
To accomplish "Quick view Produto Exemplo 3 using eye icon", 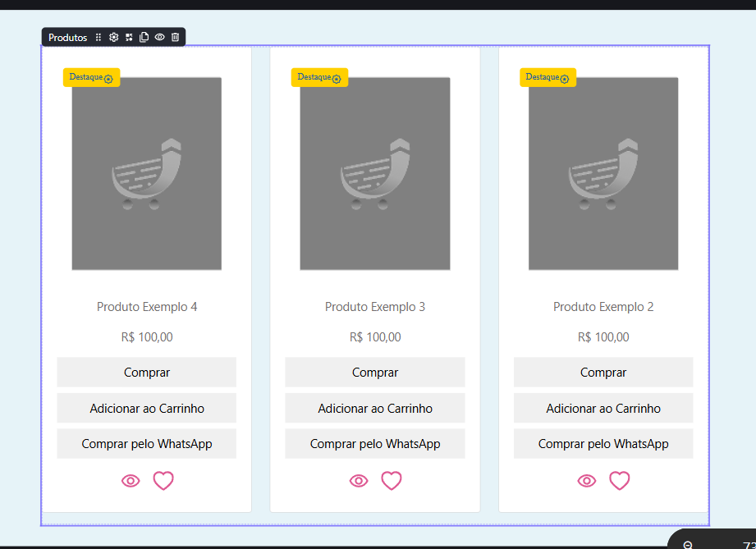I will 359,481.
